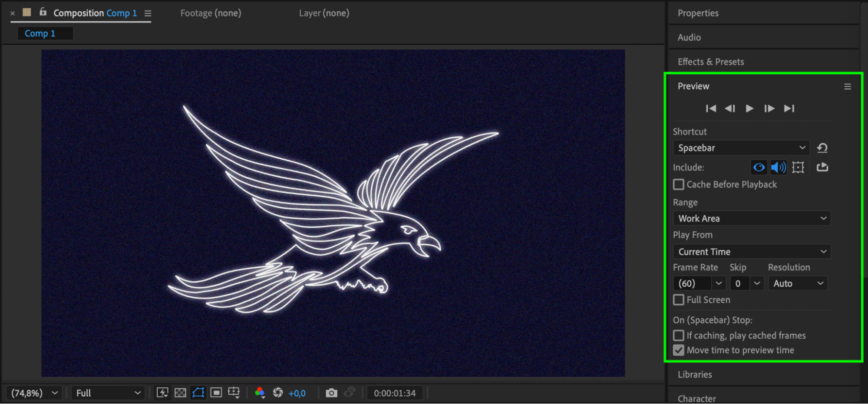Screen dimensions: 868x404
Task: Toggle mask and shape path visibility
Action: tap(198, 393)
